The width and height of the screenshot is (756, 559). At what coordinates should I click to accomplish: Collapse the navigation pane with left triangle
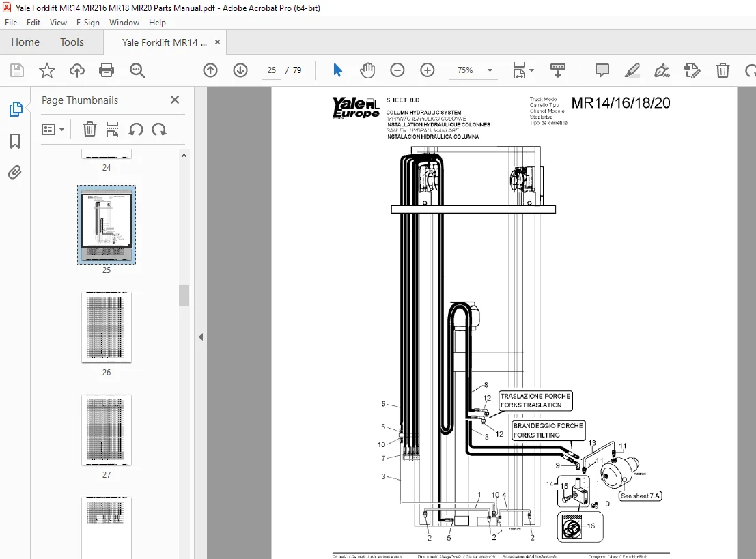[x=201, y=337]
